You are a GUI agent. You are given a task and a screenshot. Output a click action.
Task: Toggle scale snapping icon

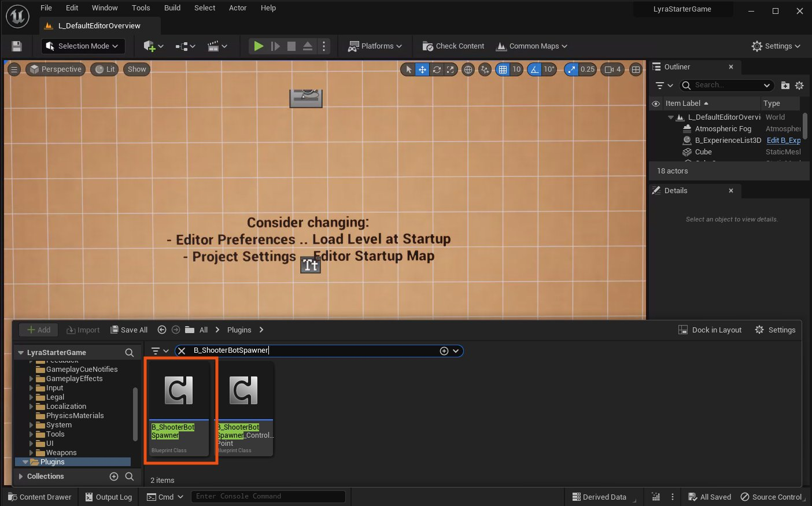coord(571,69)
